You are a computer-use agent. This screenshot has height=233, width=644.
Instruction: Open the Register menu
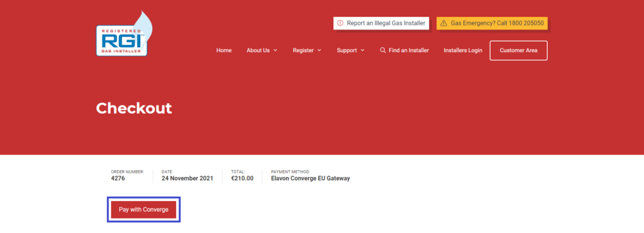point(303,50)
